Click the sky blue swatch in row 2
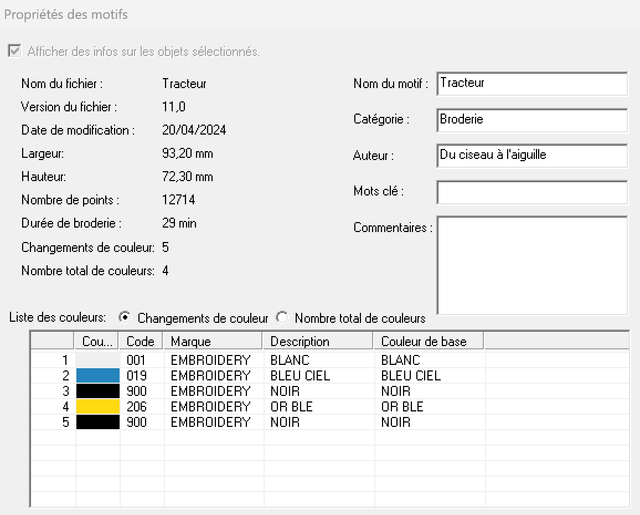The width and height of the screenshot is (640, 515). [x=98, y=376]
